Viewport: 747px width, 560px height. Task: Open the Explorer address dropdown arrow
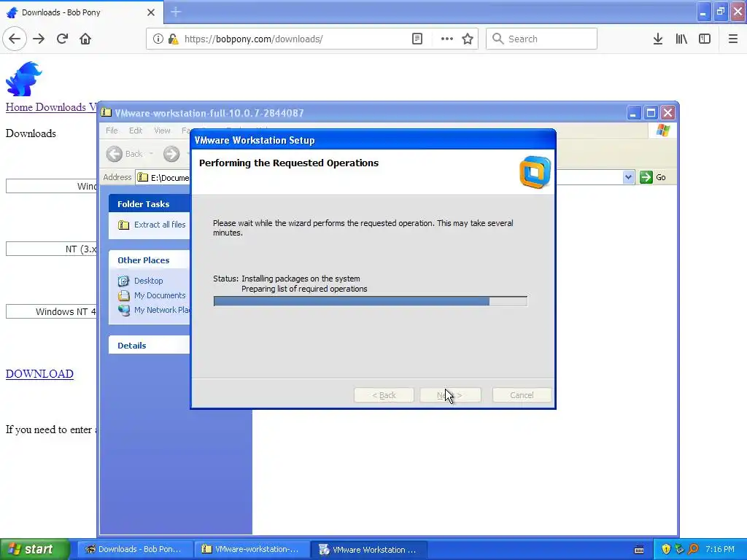click(628, 178)
